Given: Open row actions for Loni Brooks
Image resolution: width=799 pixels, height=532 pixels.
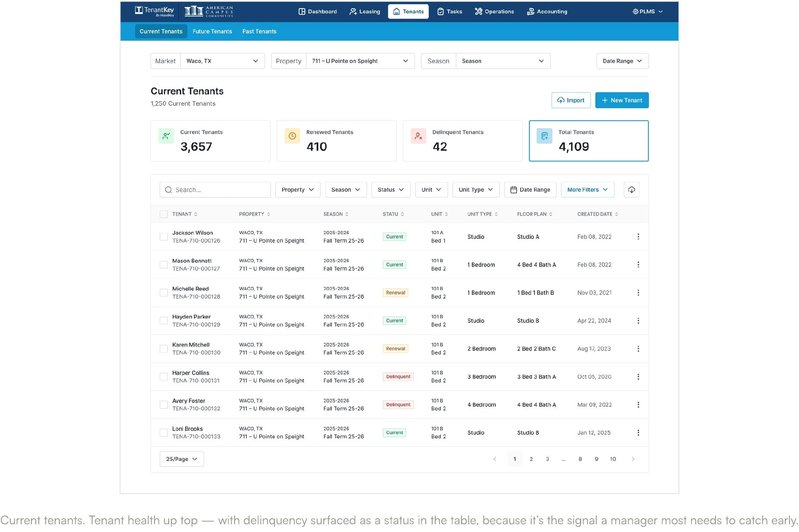Looking at the screenshot, I should point(638,433).
